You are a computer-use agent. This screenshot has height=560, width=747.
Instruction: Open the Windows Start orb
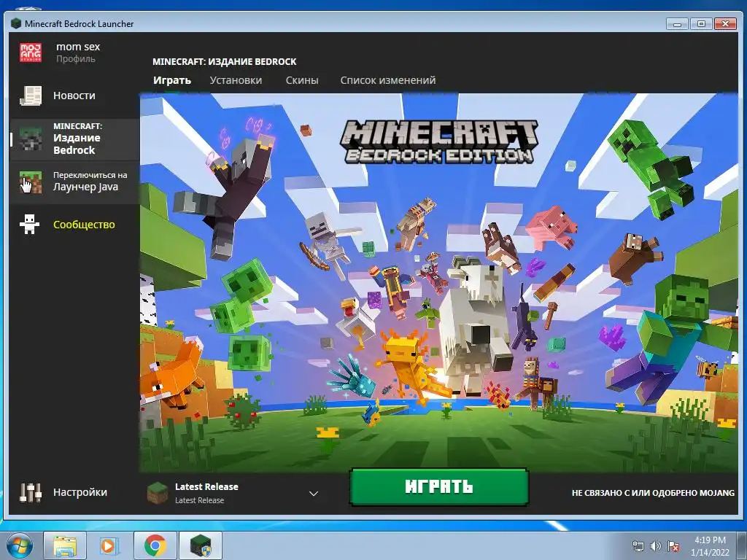pos(20,545)
